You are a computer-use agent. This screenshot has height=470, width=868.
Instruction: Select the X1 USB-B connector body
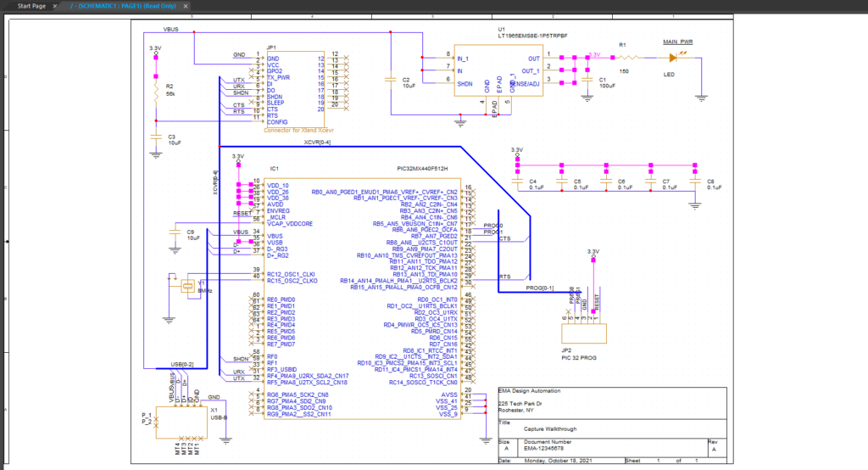(181, 422)
